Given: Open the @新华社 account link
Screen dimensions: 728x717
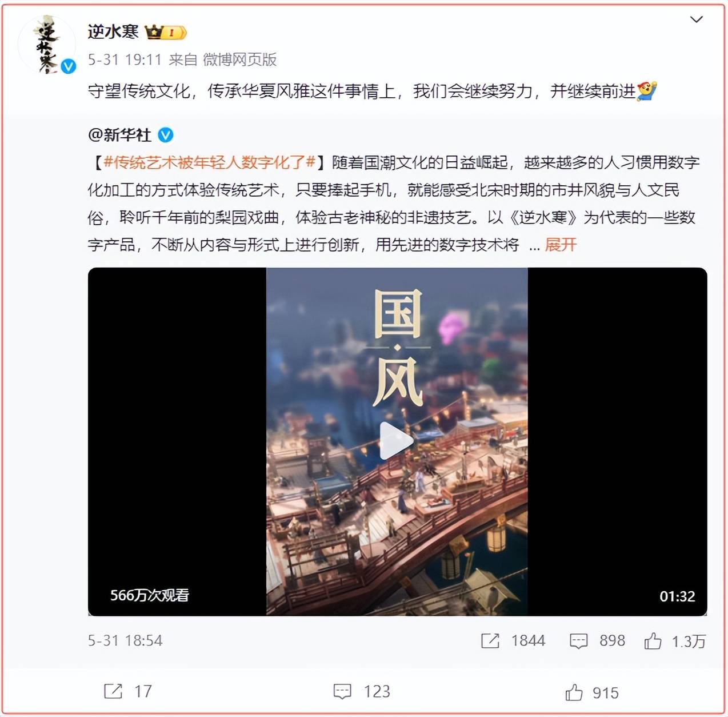Looking at the screenshot, I should (120, 135).
